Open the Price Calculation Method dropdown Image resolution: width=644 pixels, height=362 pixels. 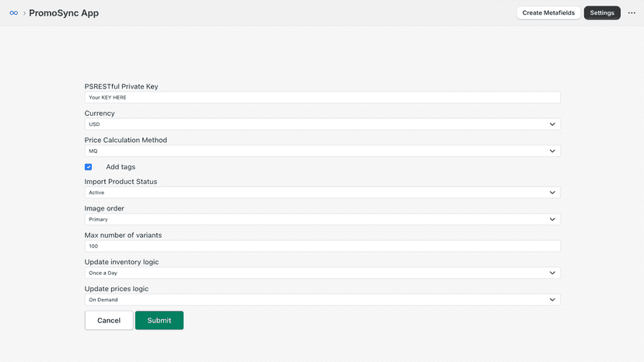pos(323,151)
